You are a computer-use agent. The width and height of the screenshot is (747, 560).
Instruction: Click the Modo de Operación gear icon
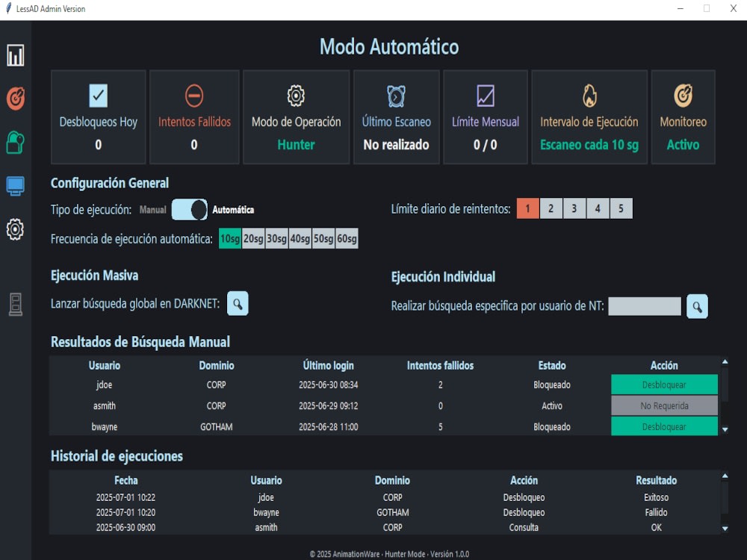296,96
